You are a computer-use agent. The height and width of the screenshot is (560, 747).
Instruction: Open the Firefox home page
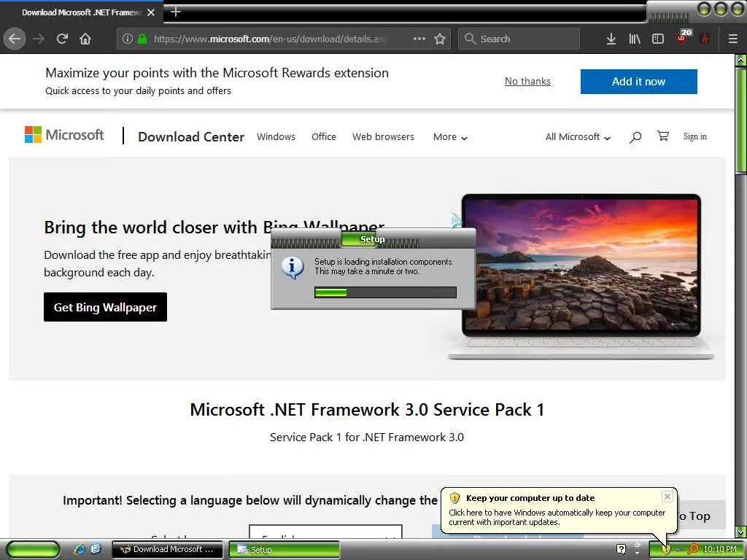(x=85, y=39)
